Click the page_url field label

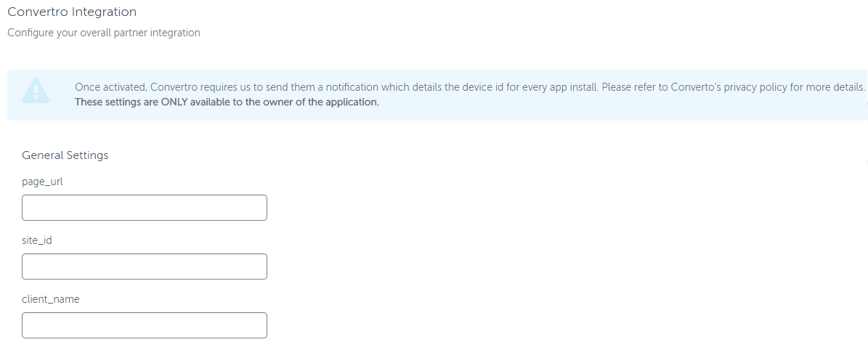click(x=42, y=182)
